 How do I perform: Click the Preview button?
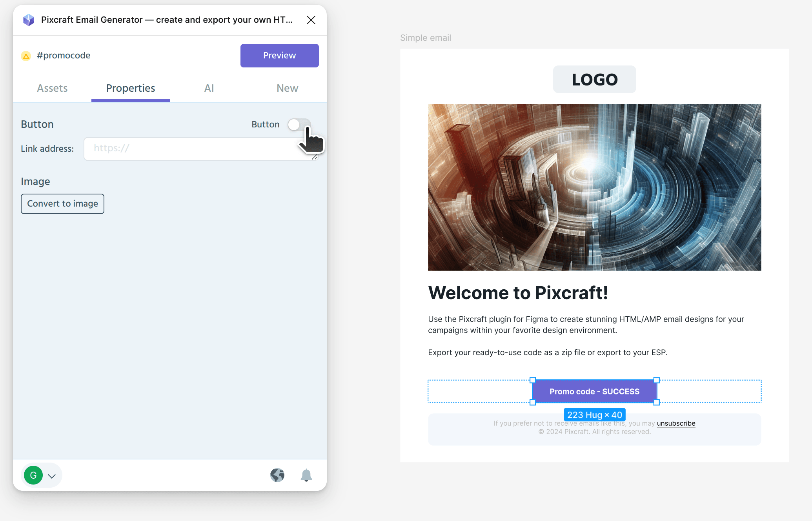279,56
